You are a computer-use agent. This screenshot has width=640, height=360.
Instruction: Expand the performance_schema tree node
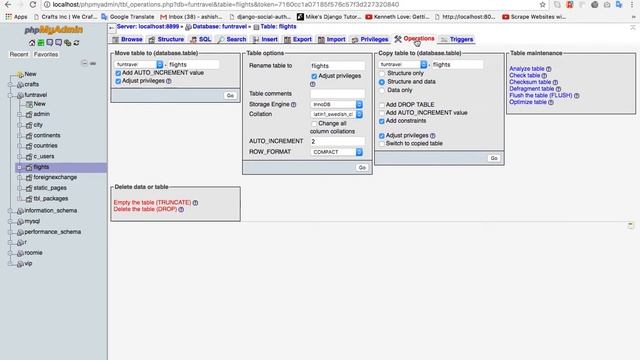11,232
